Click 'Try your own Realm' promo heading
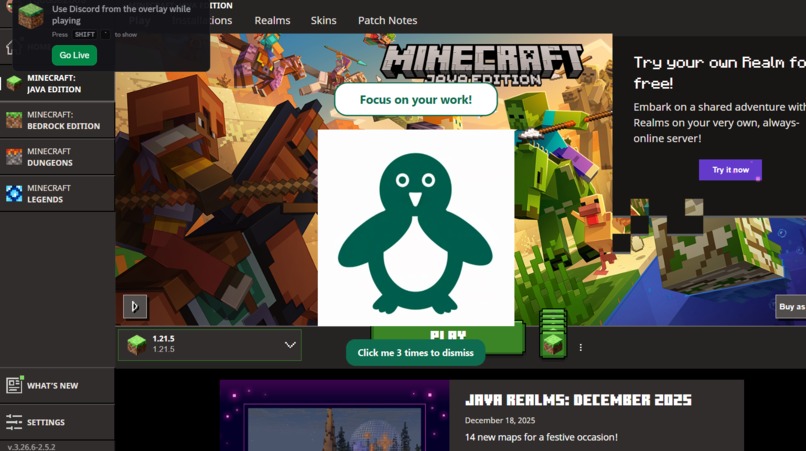The width and height of the screenshot is (806, 451). [720, 73]
